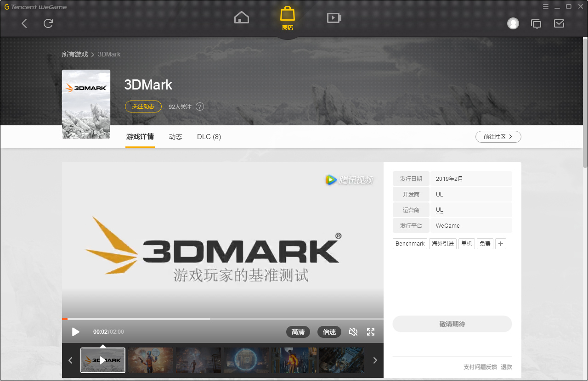Open the 倍速 playback speed selector

click(329, 332)
